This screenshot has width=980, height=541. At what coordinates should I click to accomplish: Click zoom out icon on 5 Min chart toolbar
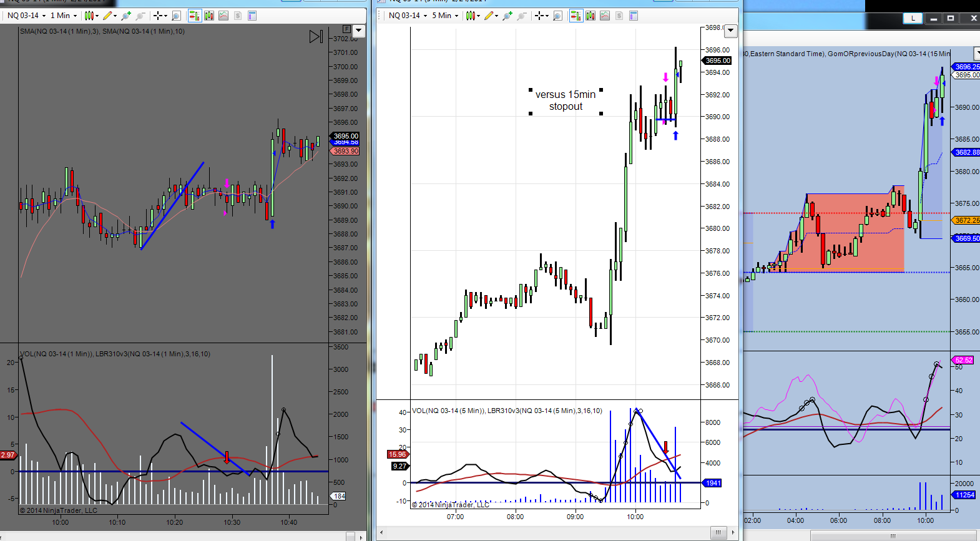(x=522, y=16)
